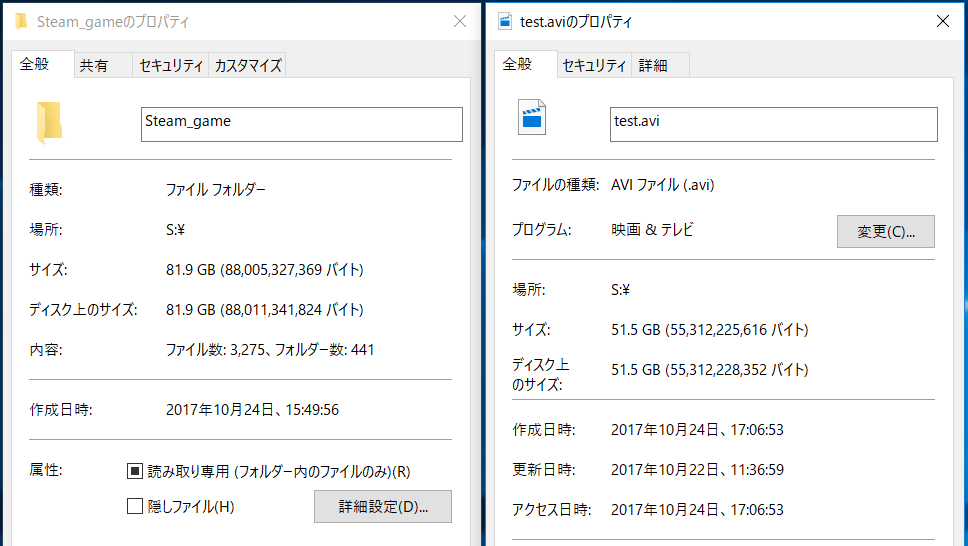
Task: Select size text 81.9 GB (88,005,327,369 バイト)
Action: 265,270
